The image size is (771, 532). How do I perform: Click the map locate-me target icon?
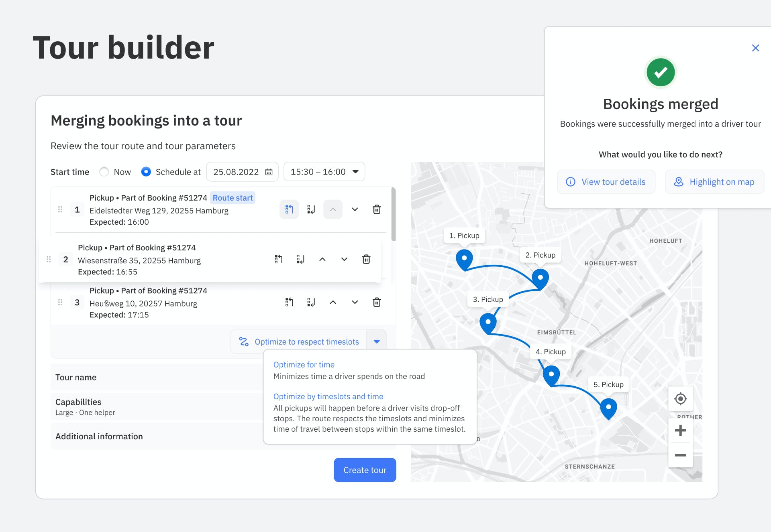coord(680,399)
